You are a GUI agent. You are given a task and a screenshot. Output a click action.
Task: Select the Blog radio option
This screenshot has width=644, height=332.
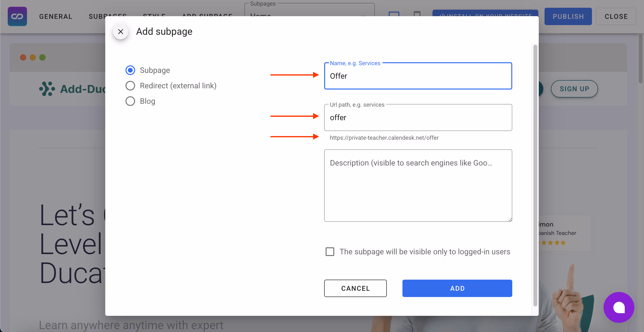(130, 101)
